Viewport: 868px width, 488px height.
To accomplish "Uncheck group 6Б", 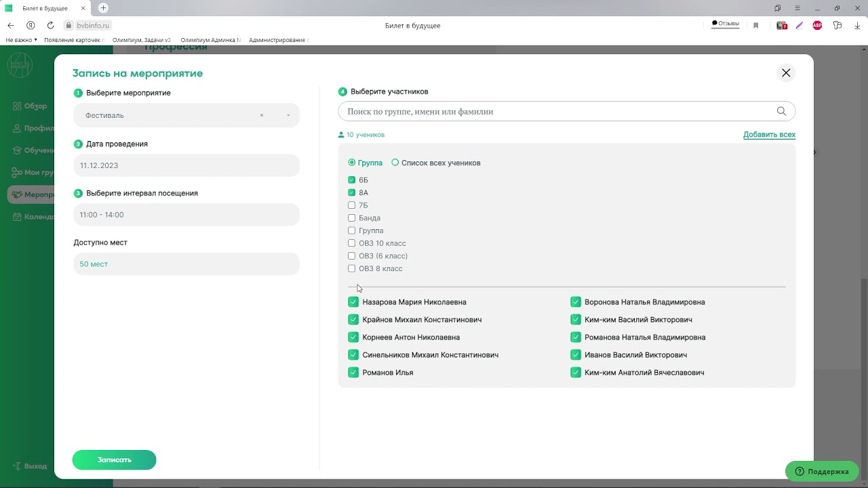I will [x=351, y=180].
